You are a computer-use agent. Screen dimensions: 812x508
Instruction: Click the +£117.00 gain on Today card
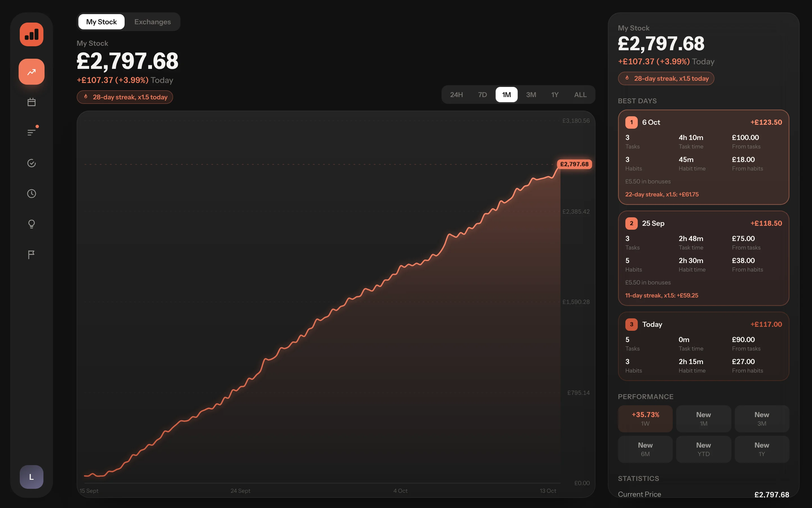tap(766, 325)
